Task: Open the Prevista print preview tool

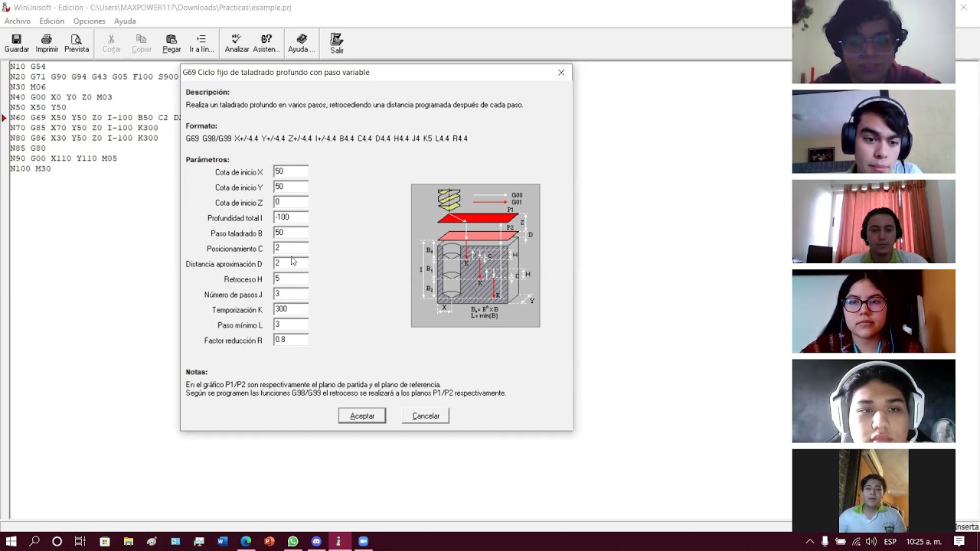Action: coord(77,44)
